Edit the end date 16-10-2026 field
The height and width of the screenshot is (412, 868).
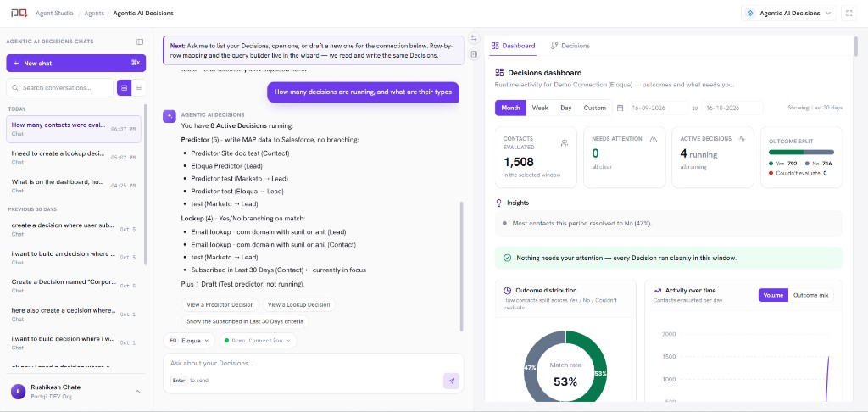732,108
